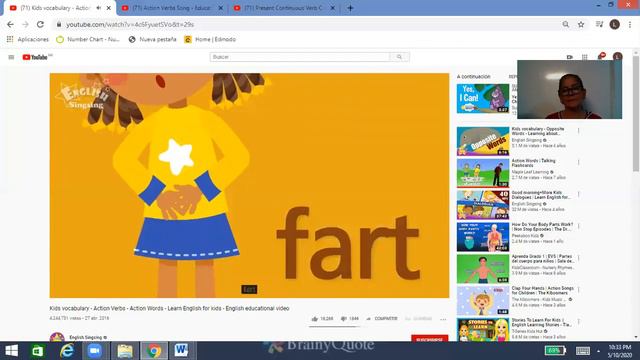Open the English Singing channel avatar
This screenshot has width=640, height=360.
click(x=57, y=338)
